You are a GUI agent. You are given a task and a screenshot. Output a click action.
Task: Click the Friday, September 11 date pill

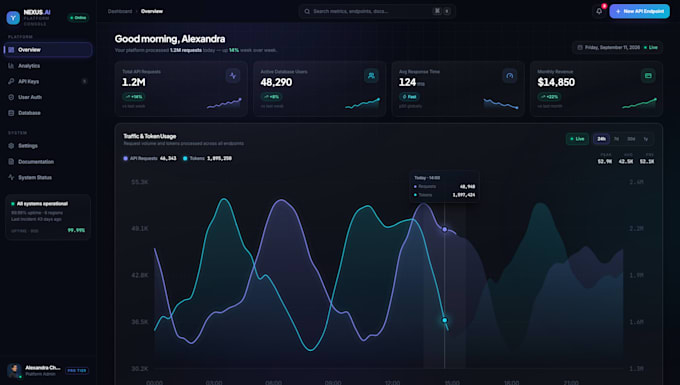point(618,47)
